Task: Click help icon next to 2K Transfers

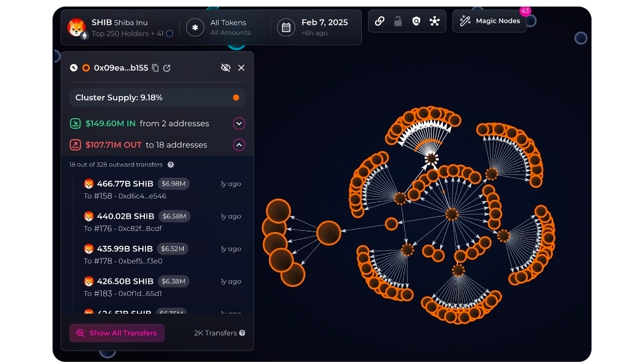Action: (x=242, y=333)
